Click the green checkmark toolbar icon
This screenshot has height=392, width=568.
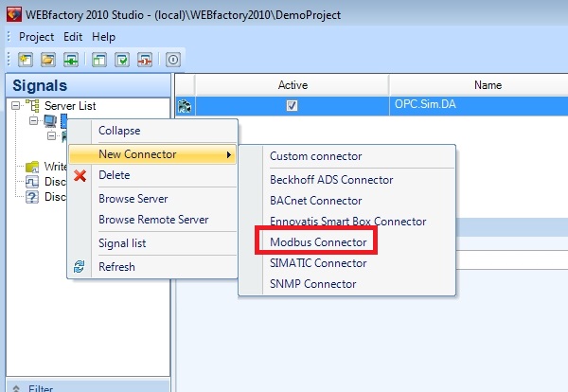point(122,59)
